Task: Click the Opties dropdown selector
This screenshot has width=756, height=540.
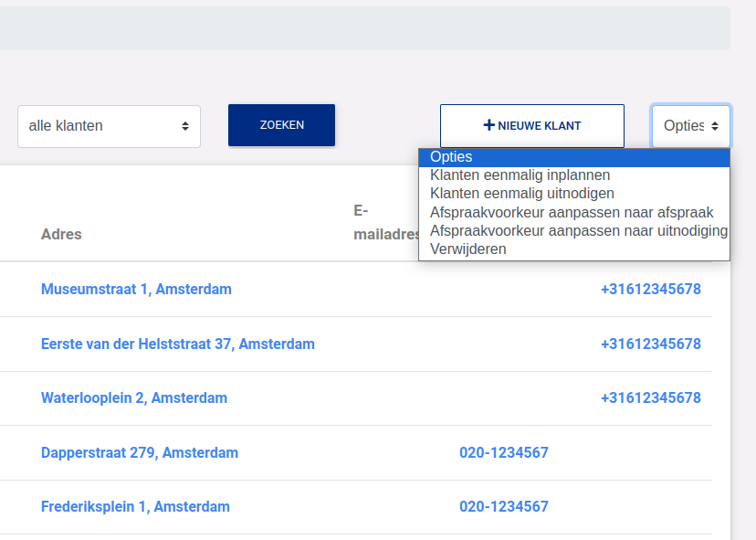Action: [x=690, y=126]
